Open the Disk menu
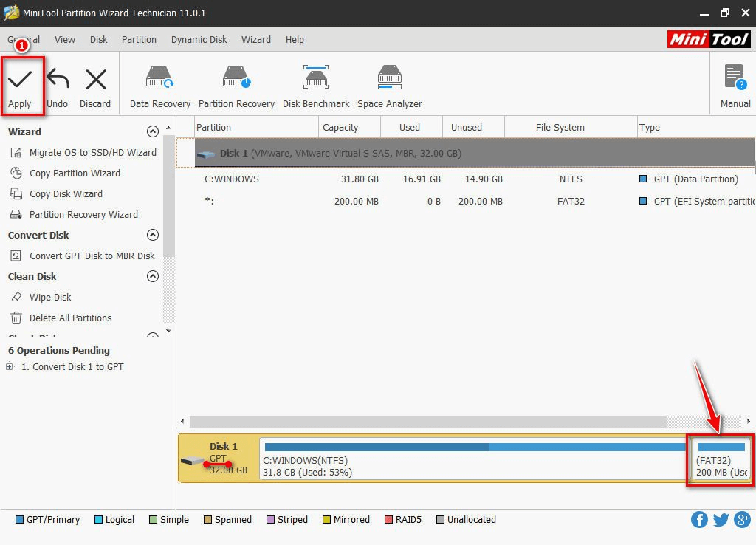 (x=98, y=40)
